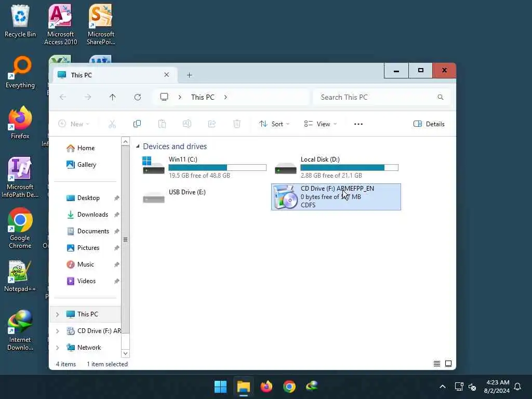Open Google Chrome desktop shortcut
532x399 pixels.
[x=20, y=229]
